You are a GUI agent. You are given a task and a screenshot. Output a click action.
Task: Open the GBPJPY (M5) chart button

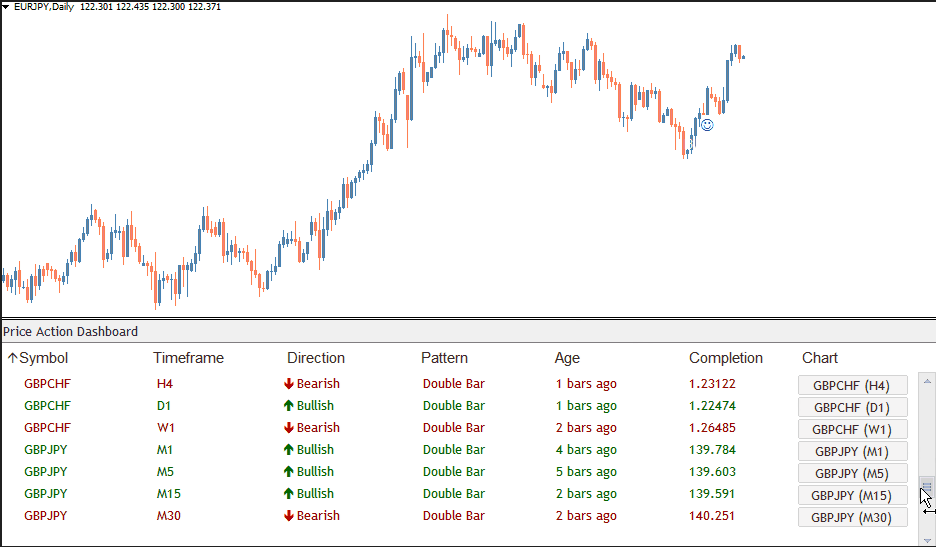[x=852, y=474]
